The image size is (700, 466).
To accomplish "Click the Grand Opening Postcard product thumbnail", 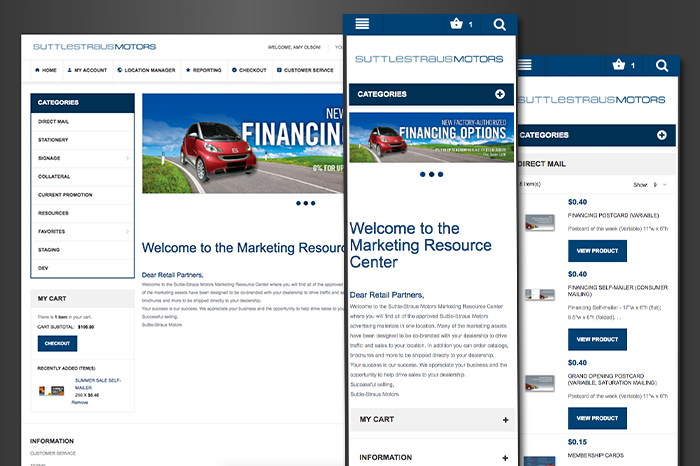I will click(x=539, y=383).
